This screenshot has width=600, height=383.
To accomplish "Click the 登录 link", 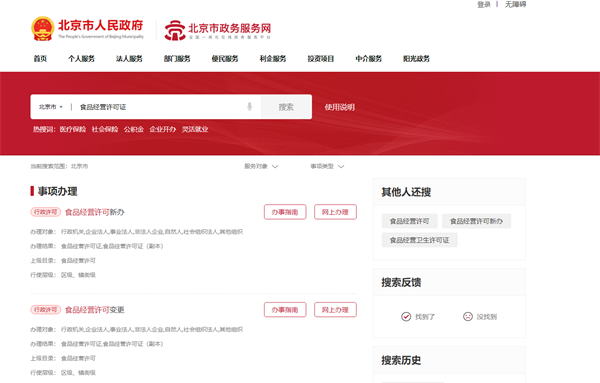I will [x=484, y=5].
